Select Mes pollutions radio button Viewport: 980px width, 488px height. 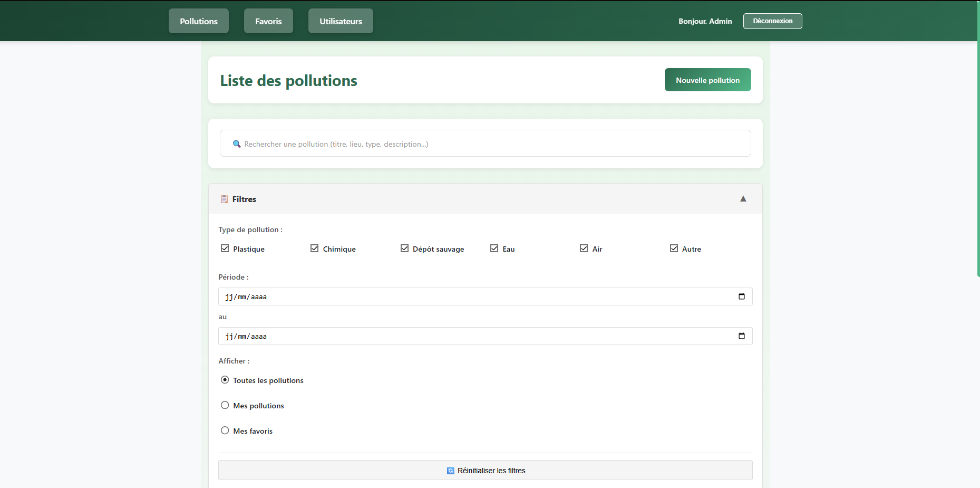[225, 405]
